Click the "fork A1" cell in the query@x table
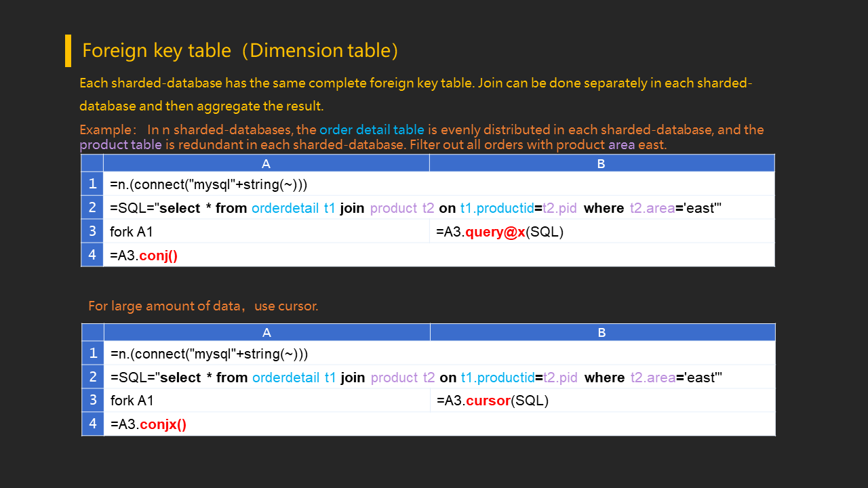 tap(267, 231)
